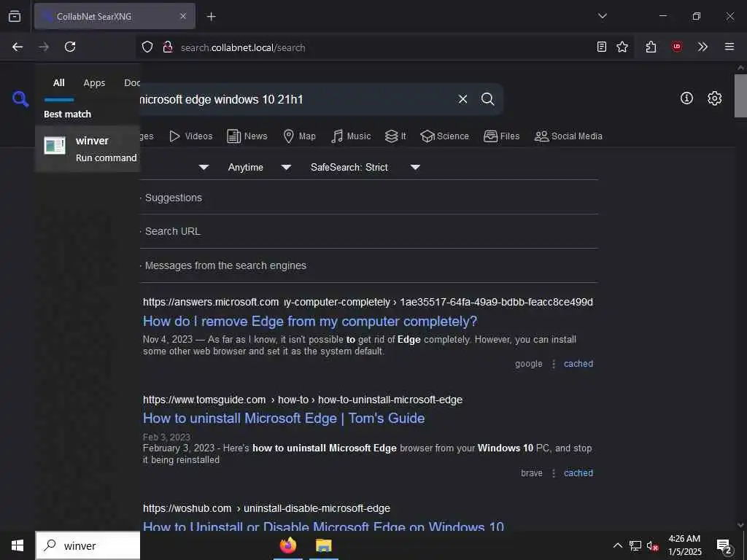Switch to Videos results category
This screenshot has width=747, height=560.
(x=191, y=136)
